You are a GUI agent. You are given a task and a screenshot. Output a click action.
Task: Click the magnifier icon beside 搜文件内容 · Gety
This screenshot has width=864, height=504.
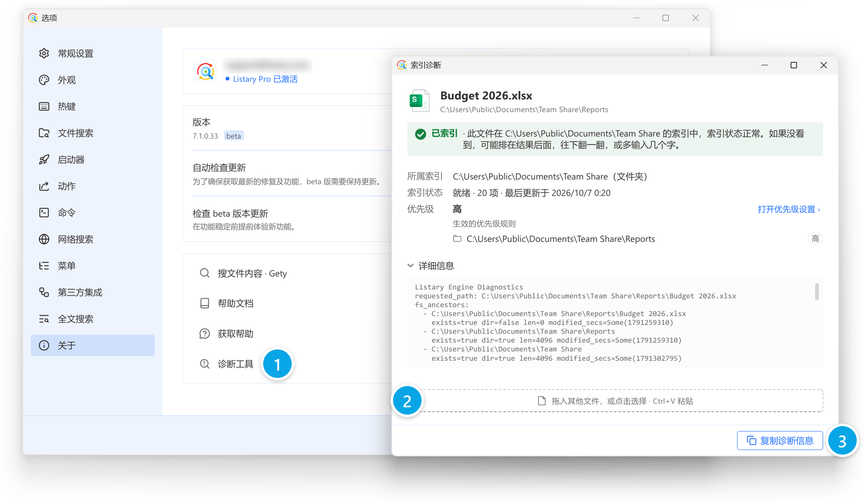205,273
